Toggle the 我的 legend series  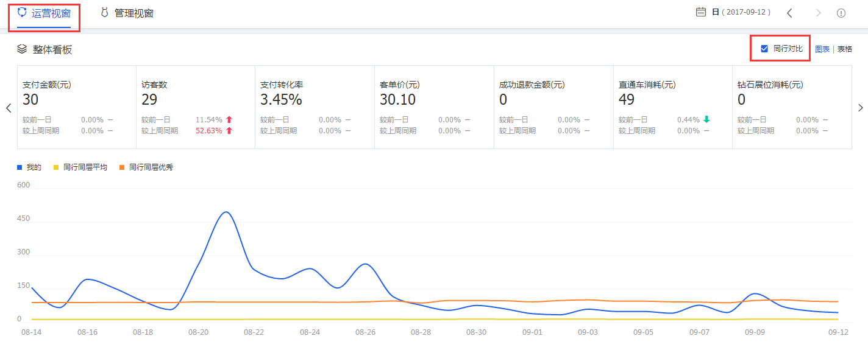click(29, 167)
